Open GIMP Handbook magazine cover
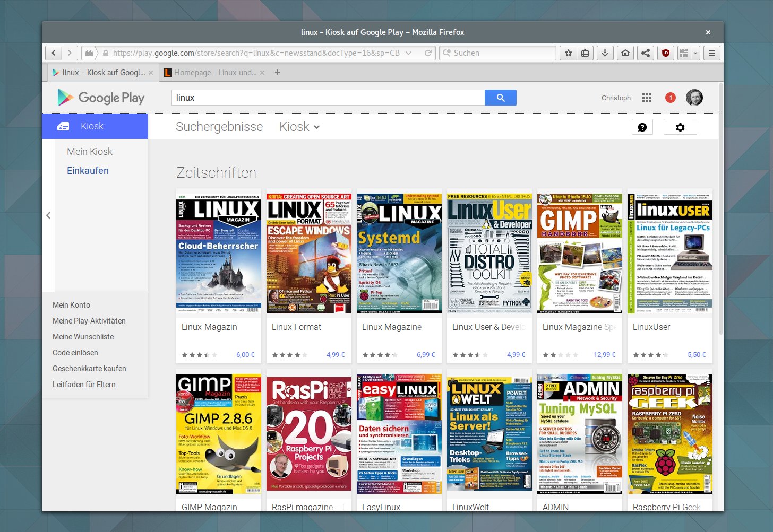The image size is (773, 532). [580, 253]
